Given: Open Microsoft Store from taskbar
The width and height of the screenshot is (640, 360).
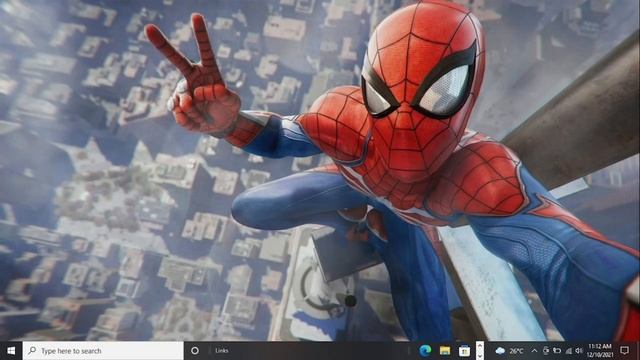Looking at the screenshot, I should pos(464,351).
